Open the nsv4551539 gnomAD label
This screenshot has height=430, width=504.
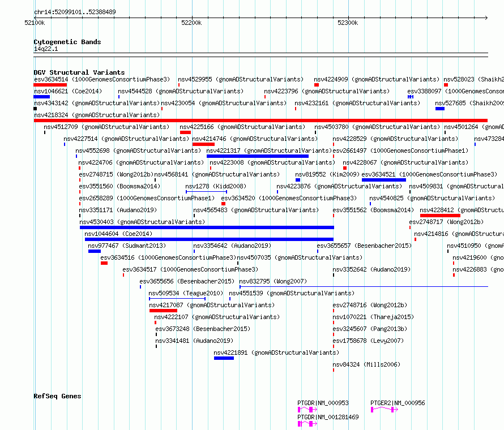(292, 293)
